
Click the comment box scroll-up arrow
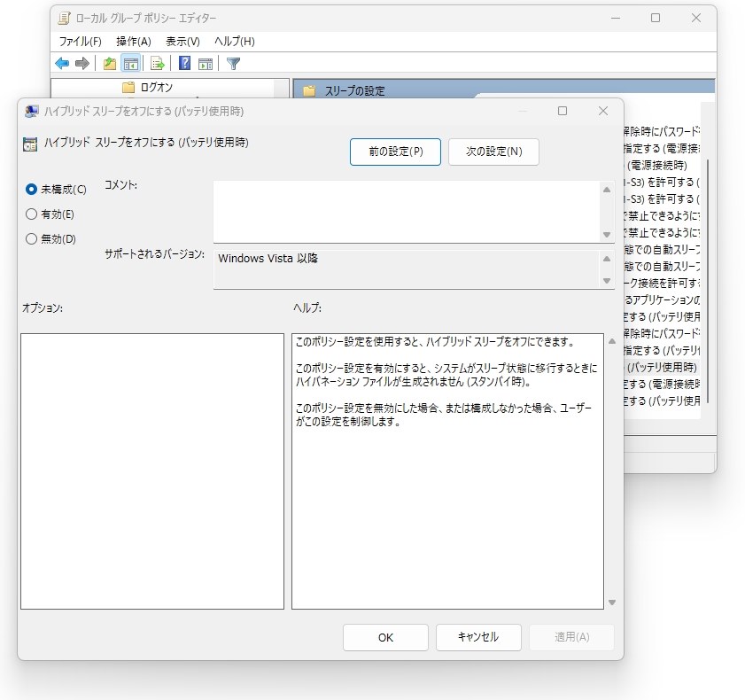(x=607, y=190)
